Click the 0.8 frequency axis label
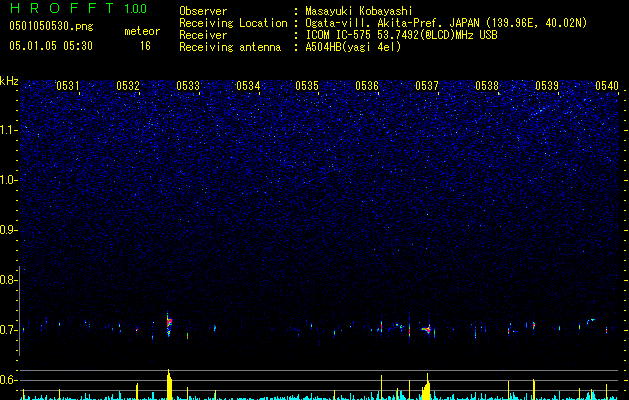 tap(8, 280)
